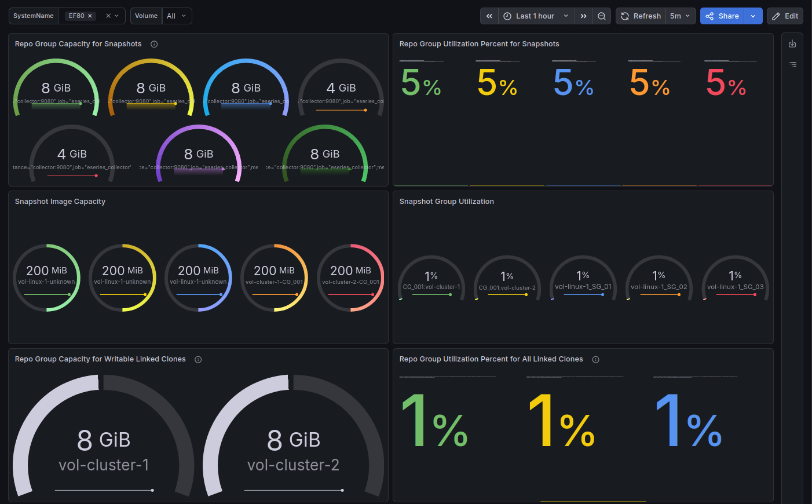Viewport: 812px width, 504px height.
Task: Click the Edit dashboard button
Action: pos(785,16)
